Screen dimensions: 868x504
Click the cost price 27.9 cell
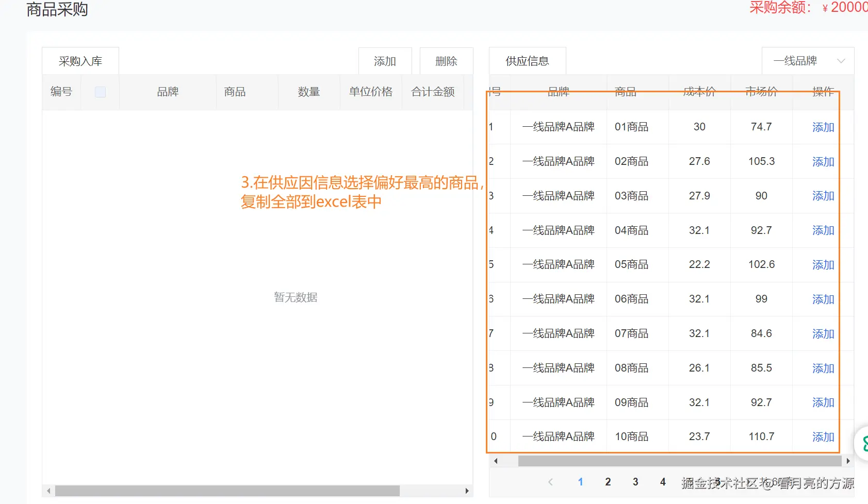tap(699, 196)
